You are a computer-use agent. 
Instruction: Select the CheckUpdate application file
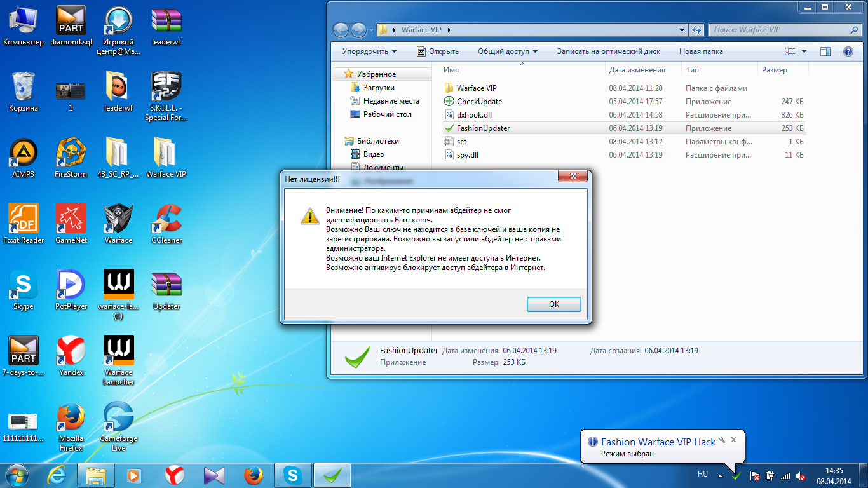coord(623,102)
